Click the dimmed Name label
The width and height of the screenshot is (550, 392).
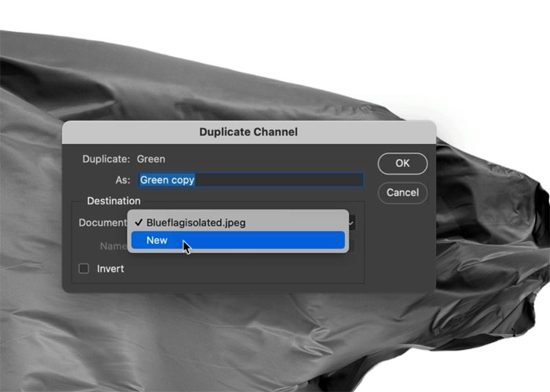(113, 246)
